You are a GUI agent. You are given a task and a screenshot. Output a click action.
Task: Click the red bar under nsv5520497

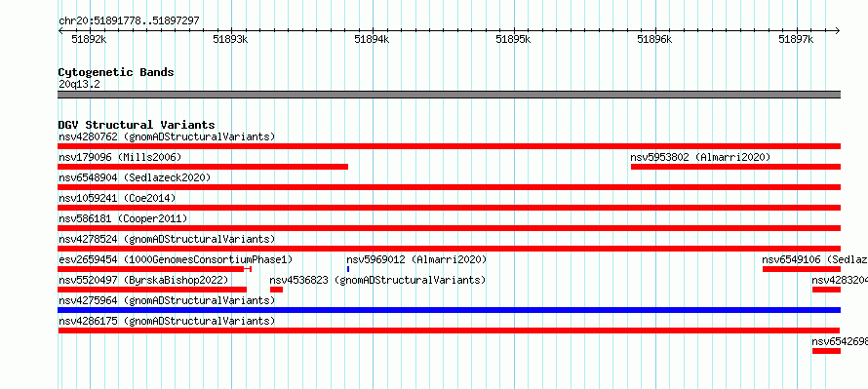(x=152, y=290)
